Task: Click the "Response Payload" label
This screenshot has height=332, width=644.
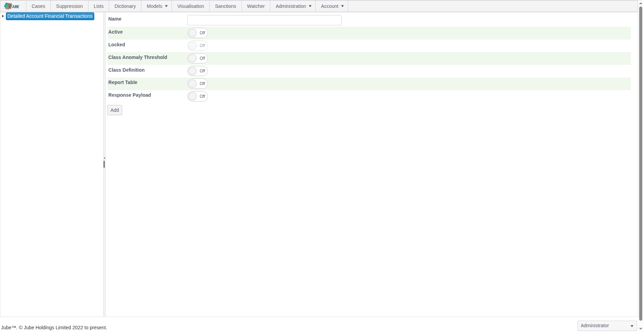Action: click(x=130, y=95)
